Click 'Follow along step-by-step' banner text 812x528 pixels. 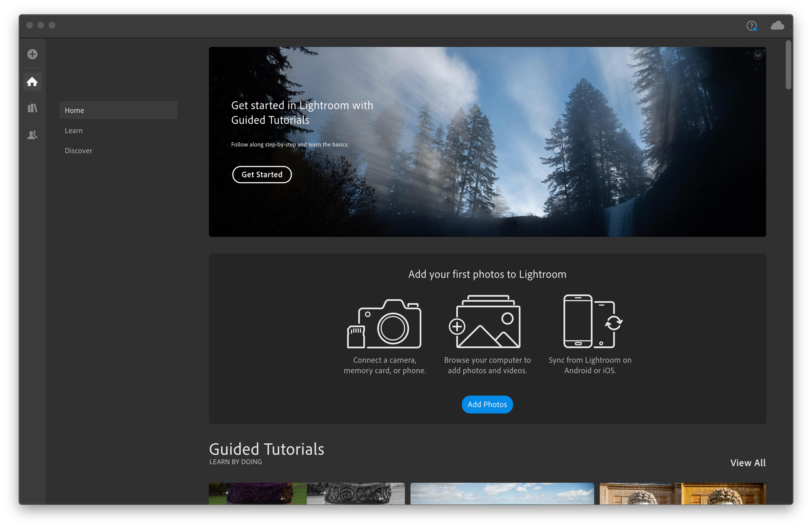pos(290,144)
